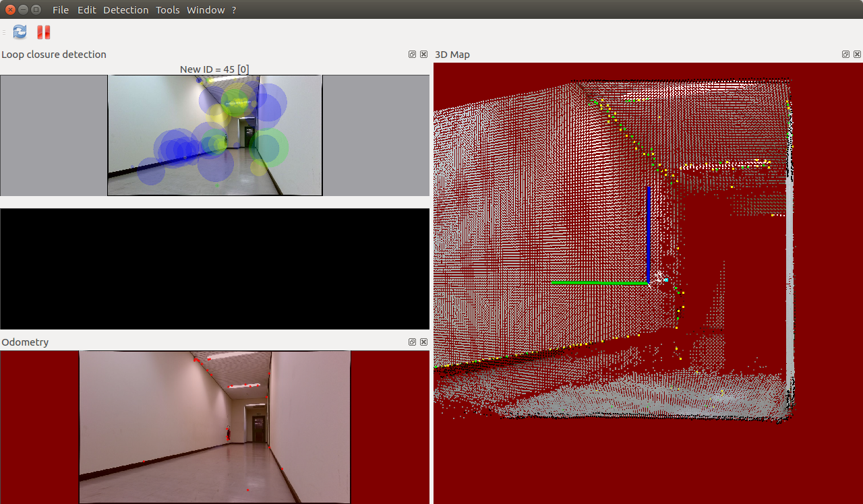Viewport: 863px width, 504px height.
Task: Expand the Detection menu
Action: click(x=125, y=10)
